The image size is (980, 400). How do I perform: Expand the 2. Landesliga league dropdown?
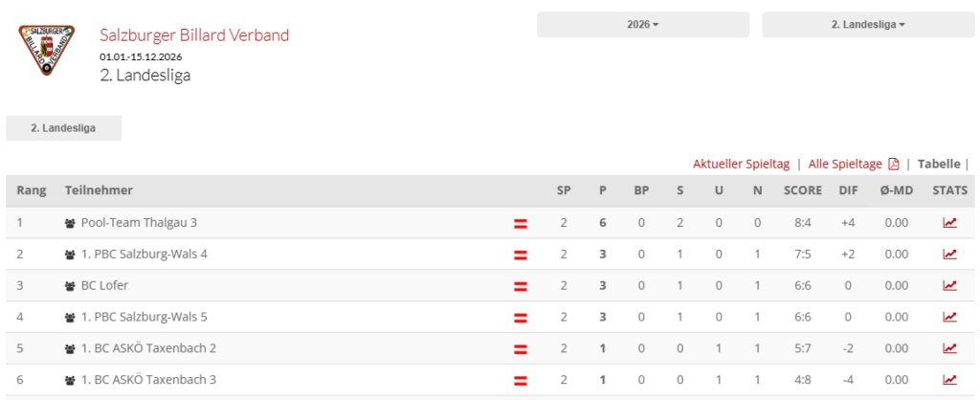[867, 25]
